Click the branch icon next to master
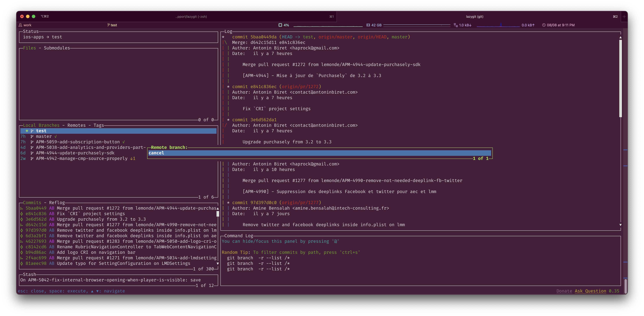This screenshot has height=316, width=644. tap(32, 136)
